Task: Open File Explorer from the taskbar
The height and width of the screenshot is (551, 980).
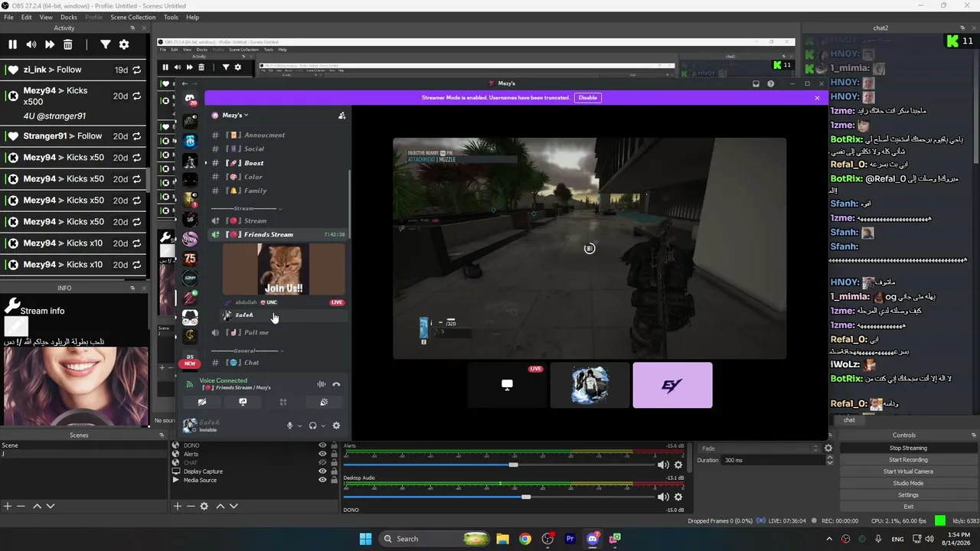Action: click(502, 539)
